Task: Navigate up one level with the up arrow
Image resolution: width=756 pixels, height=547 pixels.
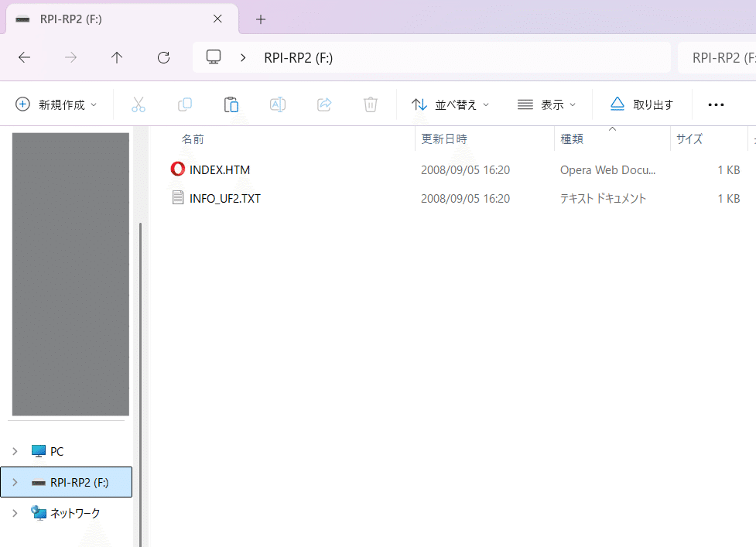Action: point(116,56)
